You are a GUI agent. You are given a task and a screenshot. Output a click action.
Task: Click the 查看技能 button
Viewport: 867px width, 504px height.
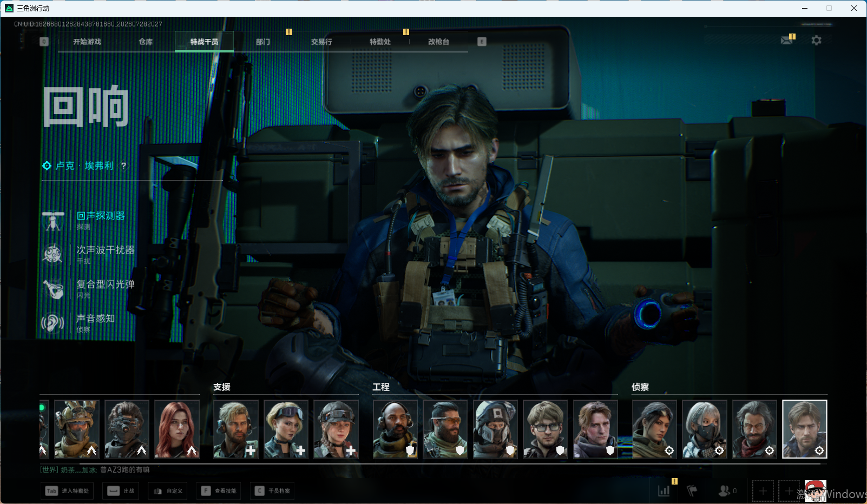(x=219, y=491)
